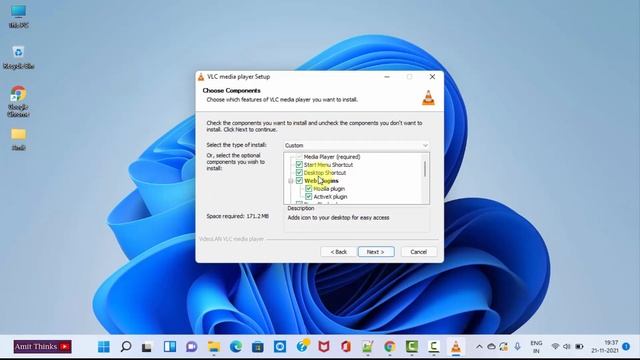Launch File Explorer from taskbar
640x360 pixels.
click(x=213, y=347)
